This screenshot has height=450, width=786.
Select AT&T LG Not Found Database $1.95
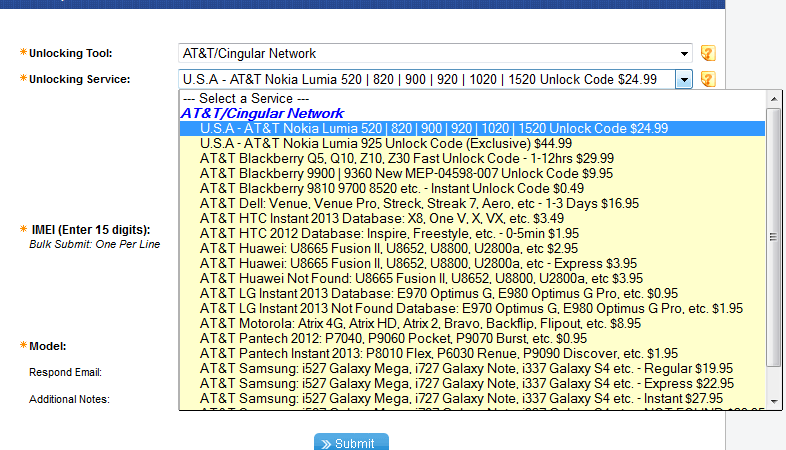point(472,308)
